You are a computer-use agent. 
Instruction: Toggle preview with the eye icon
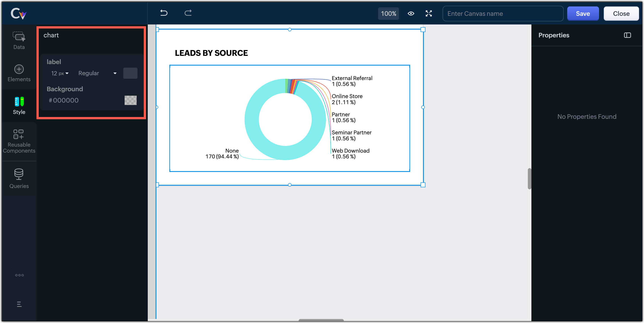tap(411, 14)
